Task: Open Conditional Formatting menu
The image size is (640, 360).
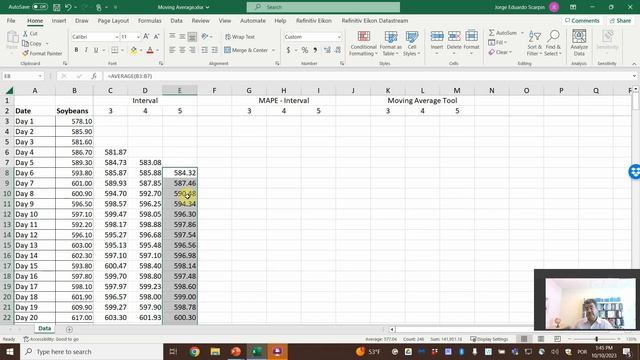Action: 363,43
